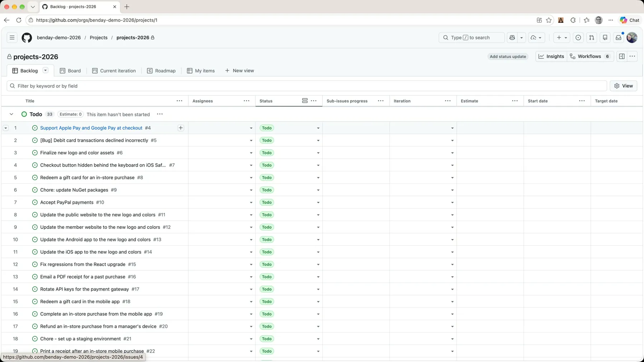644x362 pixels.
Task: Open Iteration dropdown for Chore: update NuGet packages
Action: [x=452, y=190]
